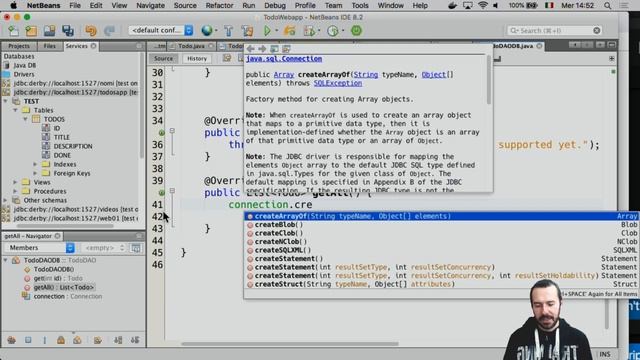Image resolution: width=640 pixels, height=360 pixels.
Task: Open the Debug menu
Action: pyautogui.click(x=275, y=6)
